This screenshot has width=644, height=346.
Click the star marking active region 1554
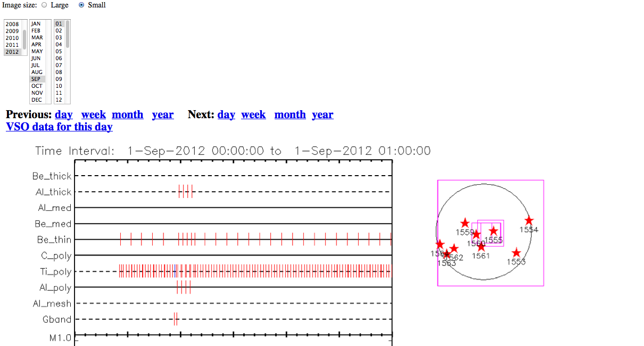(529, 220)
